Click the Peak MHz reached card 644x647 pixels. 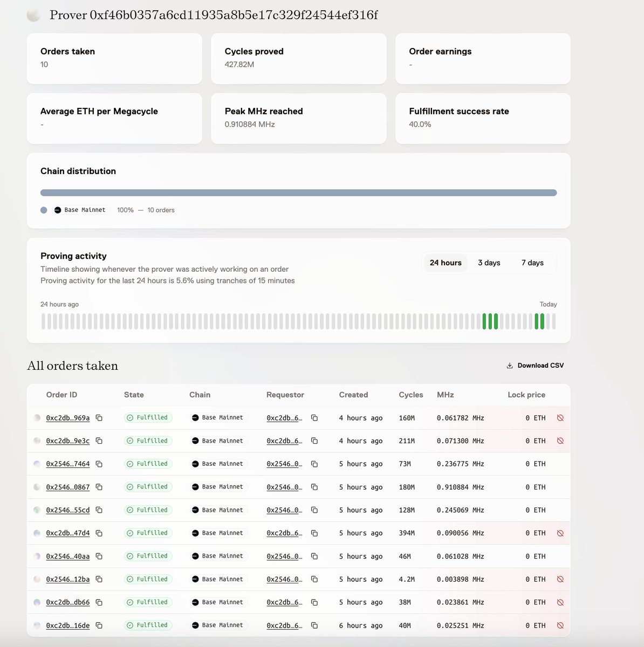[x=298, y=118]
